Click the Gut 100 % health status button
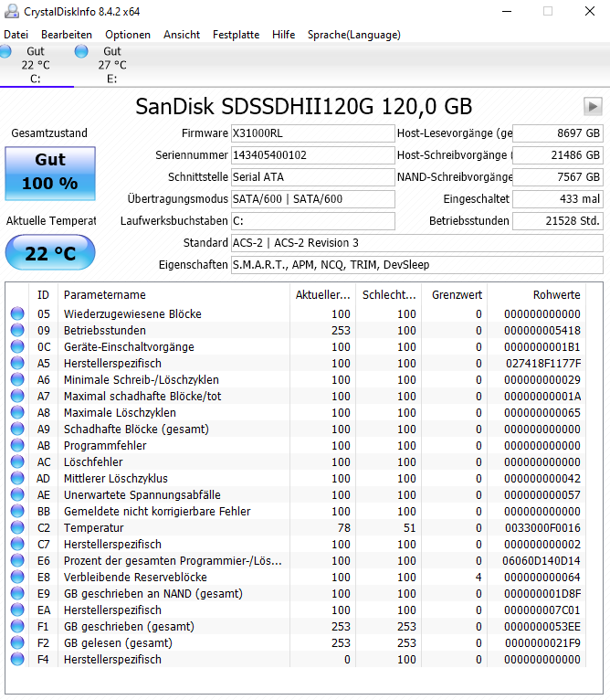 point(50,174)
